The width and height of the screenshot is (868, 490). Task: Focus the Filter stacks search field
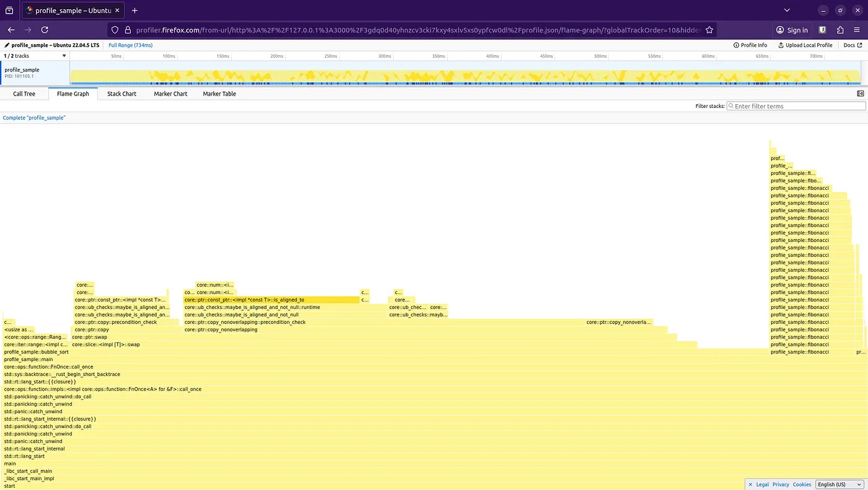point(797,106)
